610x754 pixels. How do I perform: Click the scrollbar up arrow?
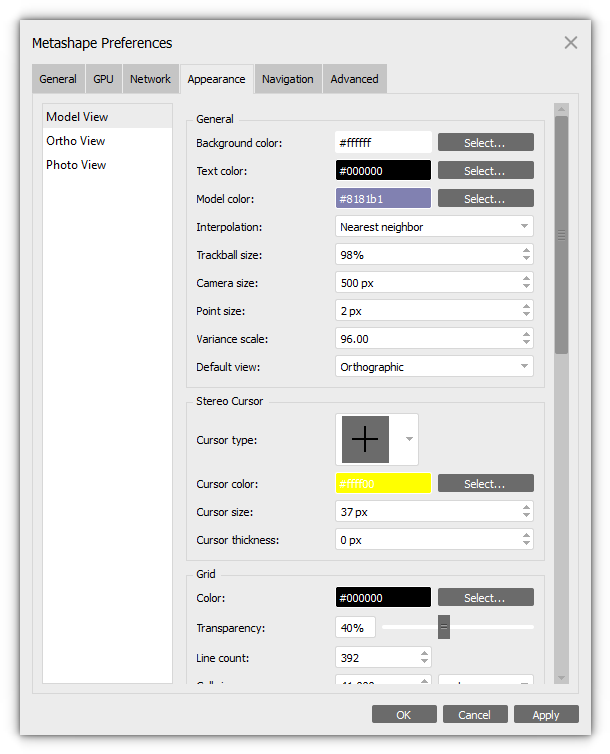(x=561, y=110)
